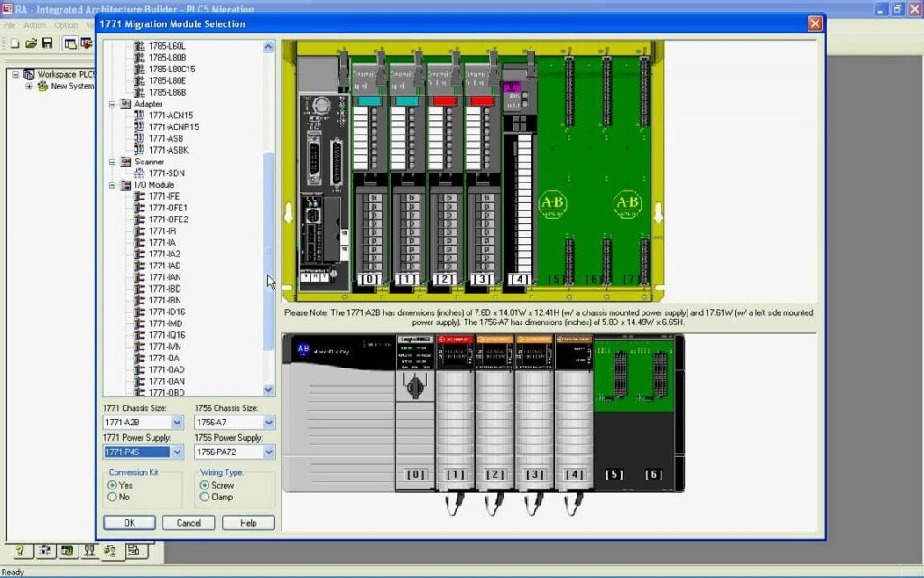Click the icon beside 1785-L60L
This screenshot has width=924, height=578.
point(140,45)
